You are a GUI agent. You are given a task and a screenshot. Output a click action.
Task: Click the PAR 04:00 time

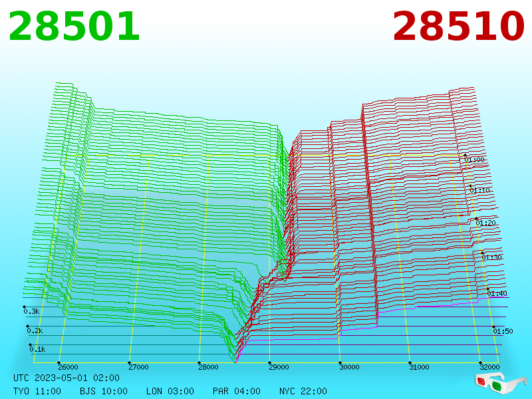coord(237,391)
